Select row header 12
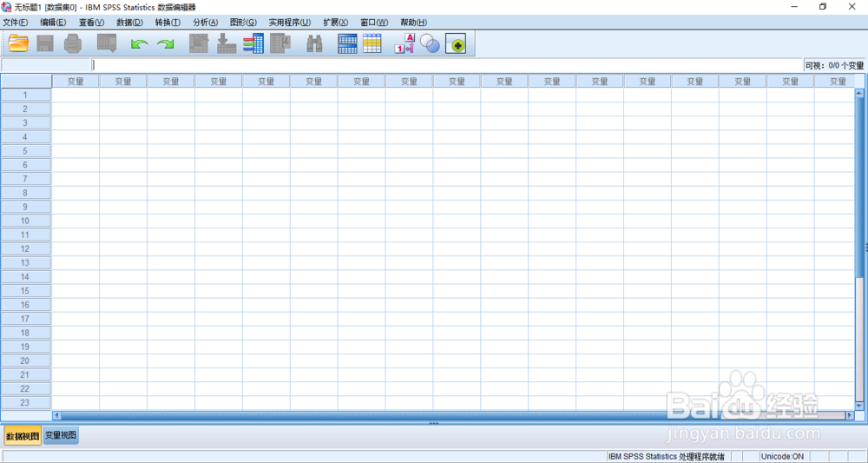 [26, 248]
